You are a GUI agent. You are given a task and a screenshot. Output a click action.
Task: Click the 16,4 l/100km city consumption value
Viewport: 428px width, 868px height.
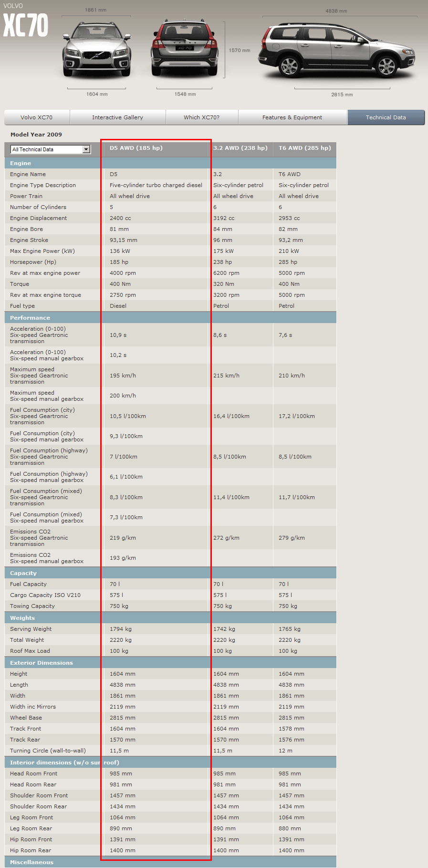(x=231, y=416)
